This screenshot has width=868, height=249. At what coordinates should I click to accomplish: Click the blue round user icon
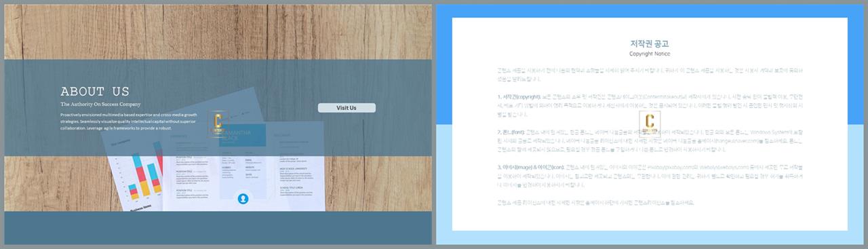pos(243,199)
